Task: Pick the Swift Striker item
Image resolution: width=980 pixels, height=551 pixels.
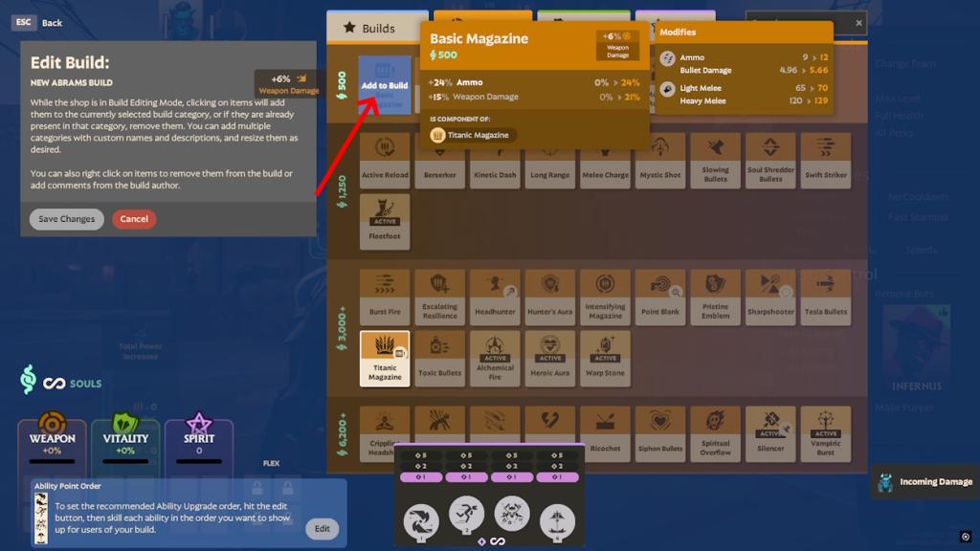Action: (x=825, y=159)
